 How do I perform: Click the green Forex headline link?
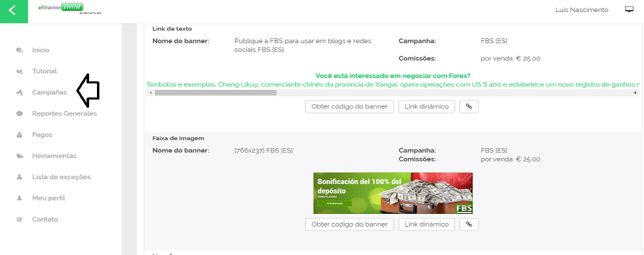(x=393, y=76)
